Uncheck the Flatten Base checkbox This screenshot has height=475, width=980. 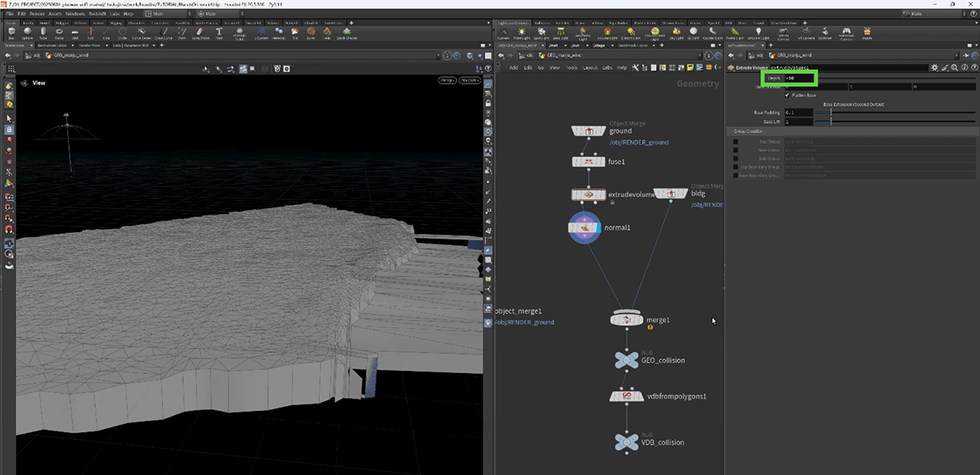pyautogui.click(x=787, y=95)
